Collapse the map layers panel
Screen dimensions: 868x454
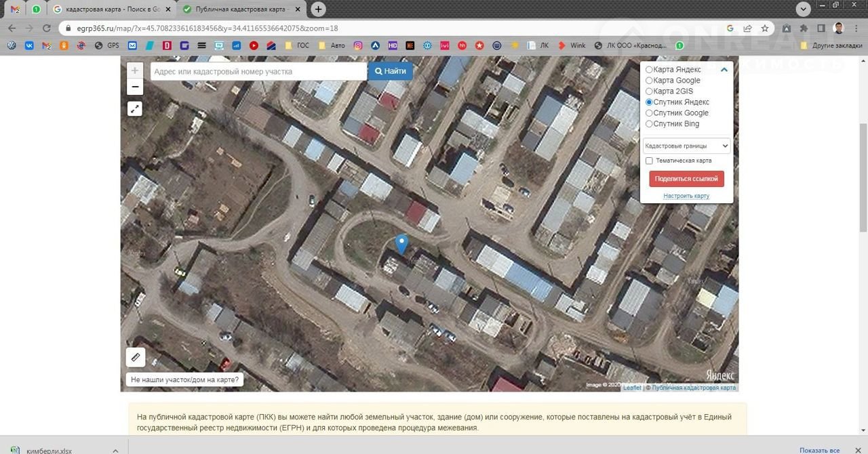click(x=724, y=70)
